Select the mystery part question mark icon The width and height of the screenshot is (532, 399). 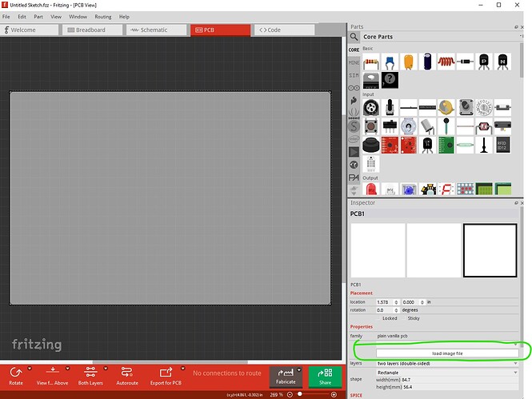point(390,80)
